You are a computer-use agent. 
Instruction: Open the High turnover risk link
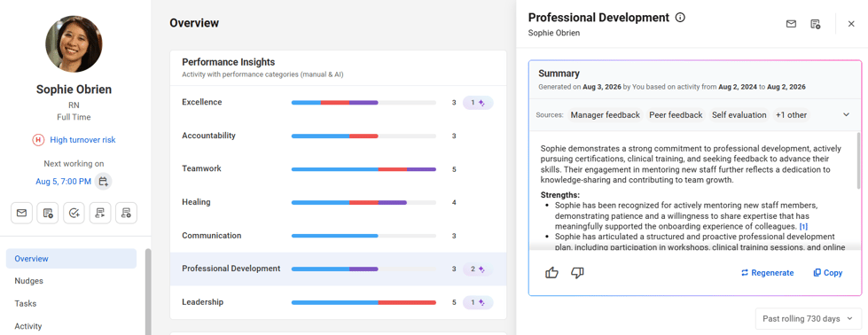(82, 140)
